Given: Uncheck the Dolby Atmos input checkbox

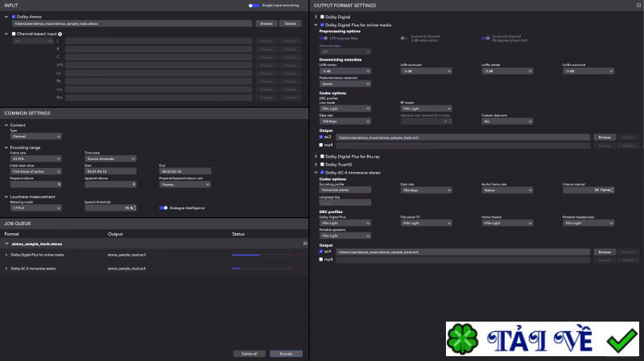Looking at the screenshot, I should (14, 17).
